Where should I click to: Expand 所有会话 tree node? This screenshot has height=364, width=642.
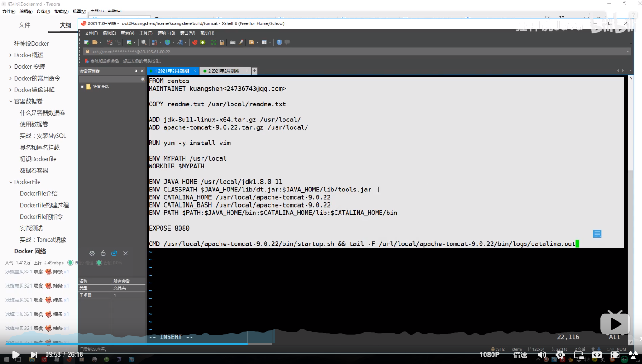82,87
